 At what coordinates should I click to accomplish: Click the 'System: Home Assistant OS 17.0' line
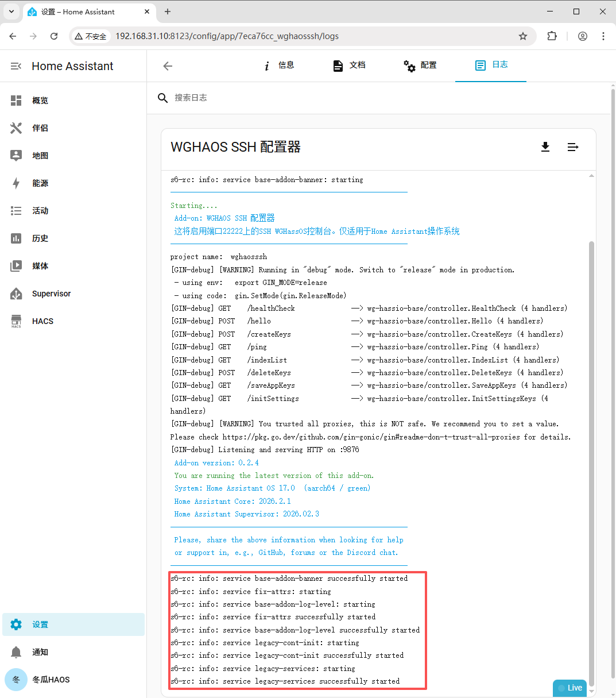(x=272, y=488)
